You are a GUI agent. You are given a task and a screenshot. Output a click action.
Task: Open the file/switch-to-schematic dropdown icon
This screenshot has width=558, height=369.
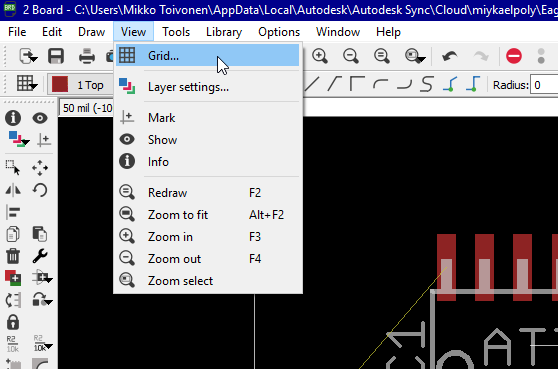[x=28, y=56]
